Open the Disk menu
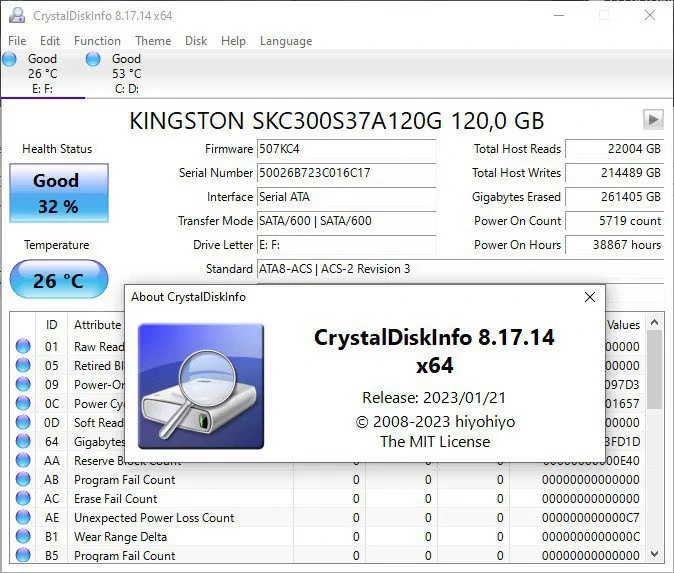Image resolution: width=674 pixels, height=573 pixels. click(196, 41)
